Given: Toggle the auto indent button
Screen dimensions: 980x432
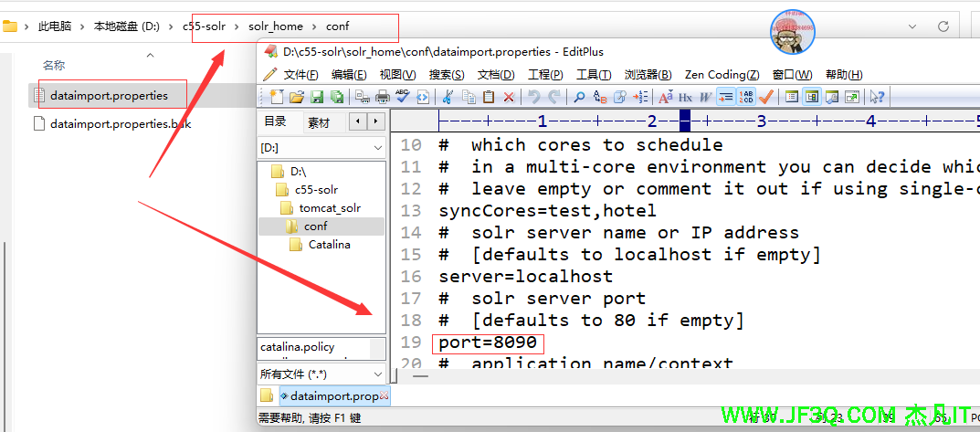Looking at the screenshot, I should click(726, 97).
